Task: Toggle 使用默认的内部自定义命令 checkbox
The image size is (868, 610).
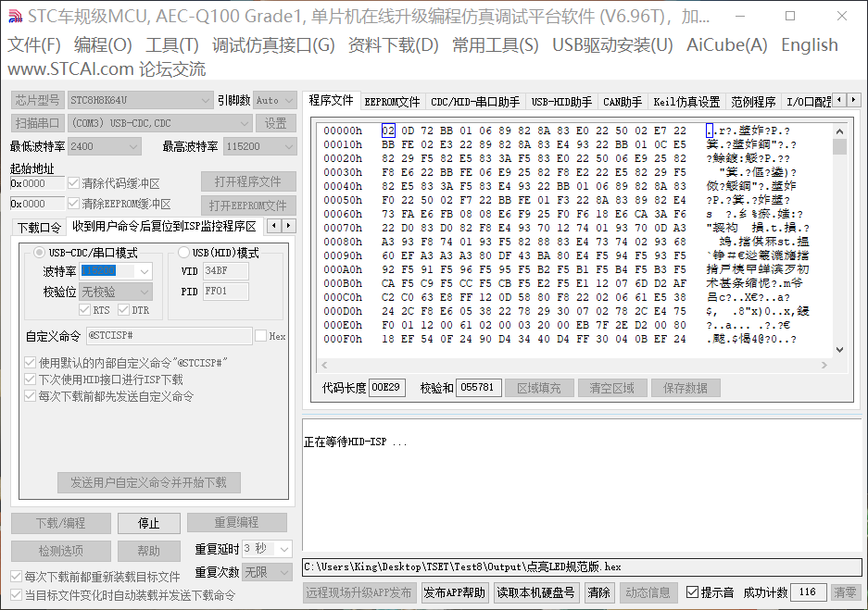Action: (x=30, y=363)
